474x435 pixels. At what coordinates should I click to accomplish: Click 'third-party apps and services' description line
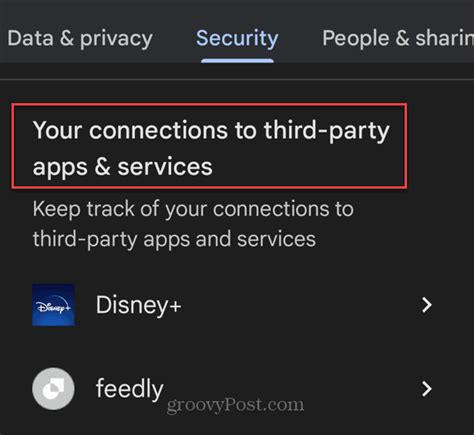click(174, 239)
